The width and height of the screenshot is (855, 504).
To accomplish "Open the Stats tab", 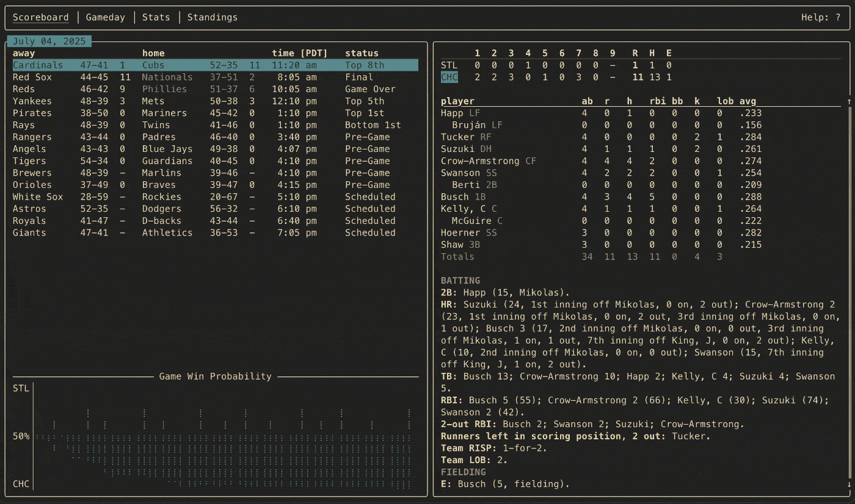I will tap(156, 17).
